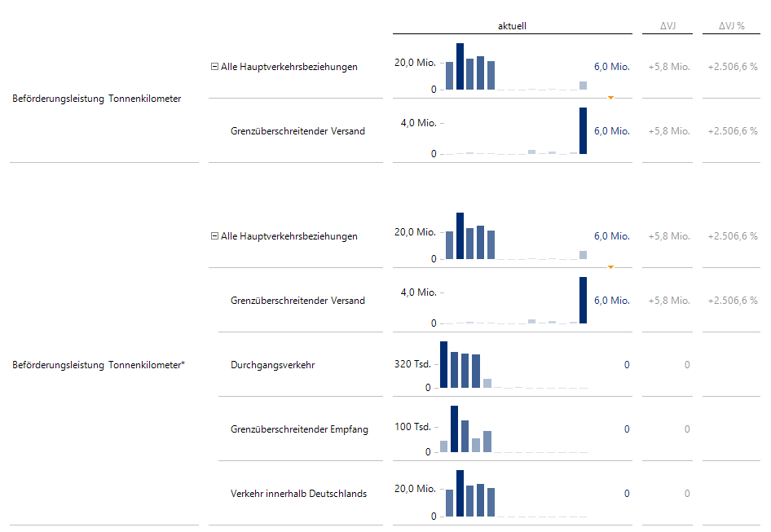Viewport: 771px width, 532px height.
Task: Select the aktuell column header
Action: pos(512,26)
